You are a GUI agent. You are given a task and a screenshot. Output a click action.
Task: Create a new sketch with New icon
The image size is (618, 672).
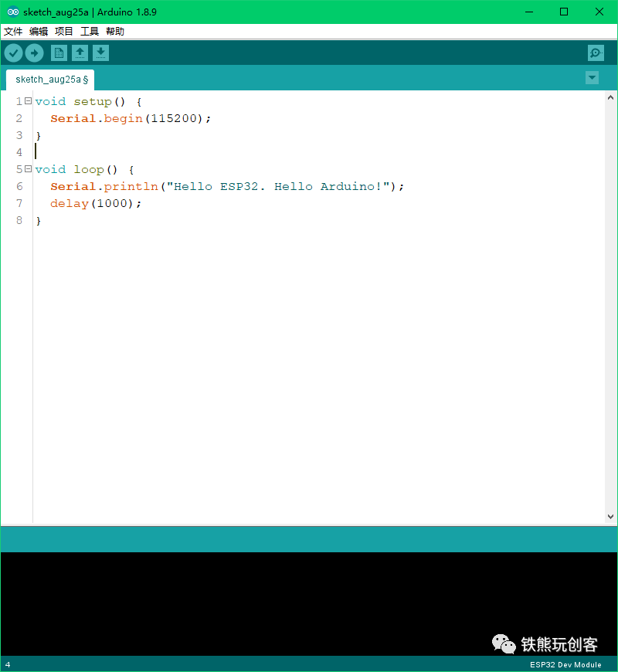[x=59, y=53]
